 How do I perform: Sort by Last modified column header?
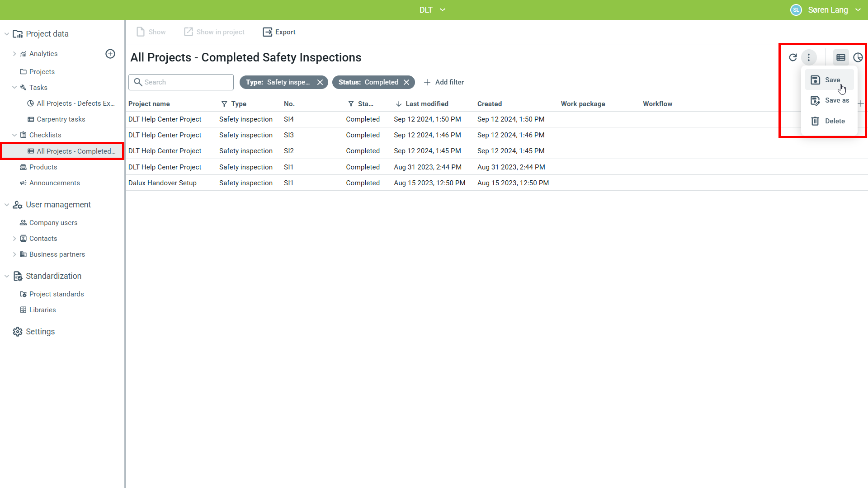(426, 104)
